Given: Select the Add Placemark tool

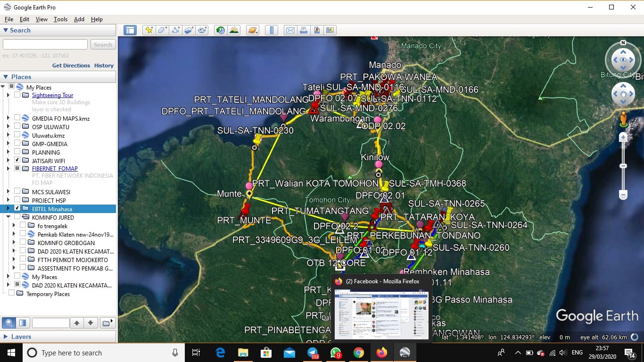Looking at the screenshot, I should point(149,30).
